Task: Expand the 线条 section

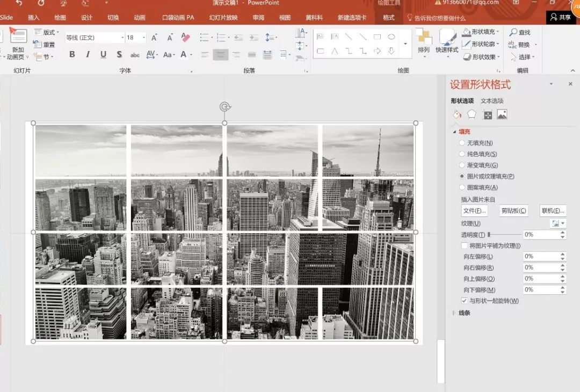Action: tap(464, 313)
